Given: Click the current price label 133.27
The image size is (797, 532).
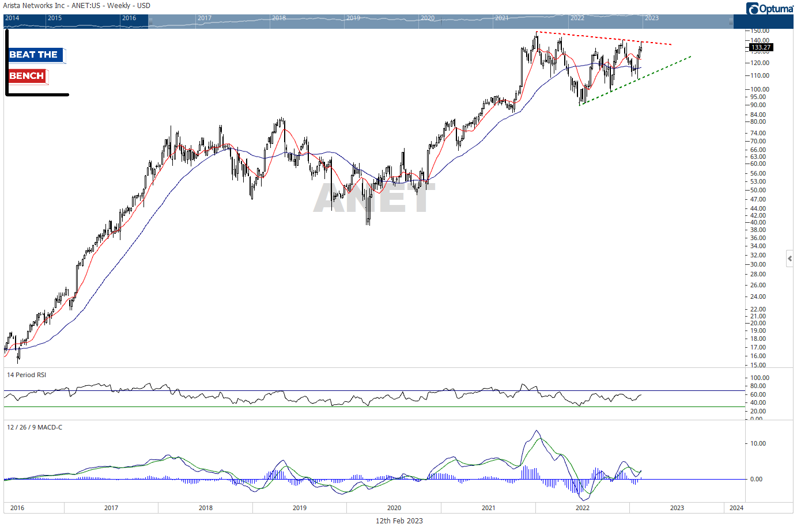Looking at the screenshot, I should point(761,47).
